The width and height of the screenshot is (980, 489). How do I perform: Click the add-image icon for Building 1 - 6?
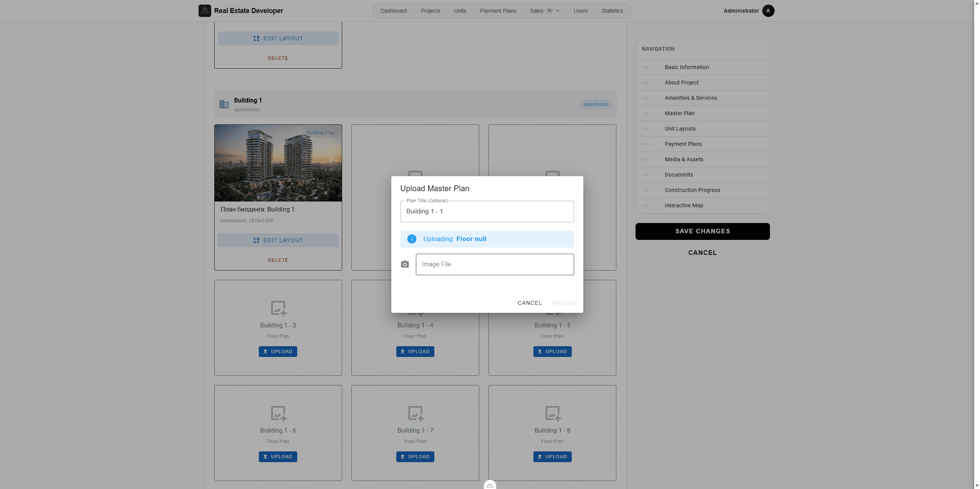pos(278,413)
